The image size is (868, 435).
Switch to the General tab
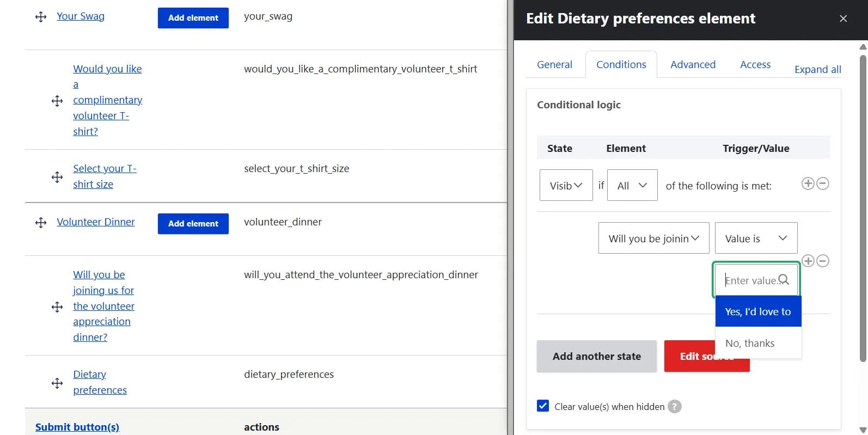[x=554, y=64]
